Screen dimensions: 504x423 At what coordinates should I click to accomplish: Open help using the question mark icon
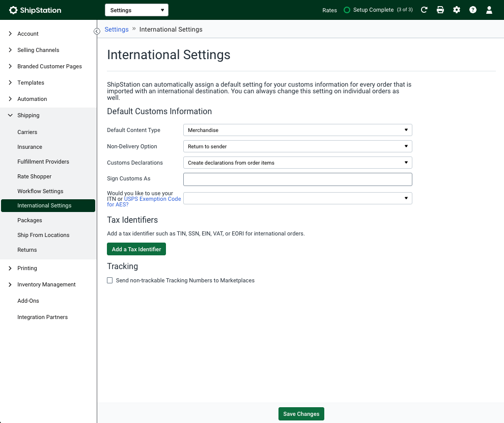472,10
